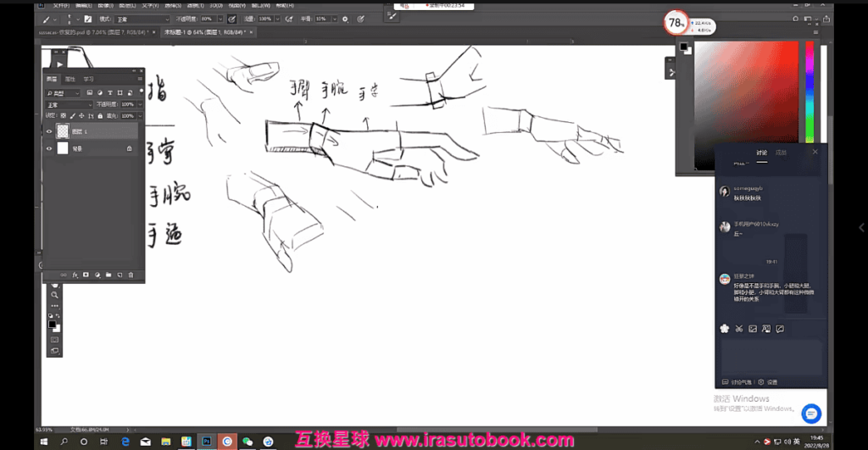This screenshot has width=868, height=450.
Task: Pick a color in the red color field
Action: [x=746, y=102]
